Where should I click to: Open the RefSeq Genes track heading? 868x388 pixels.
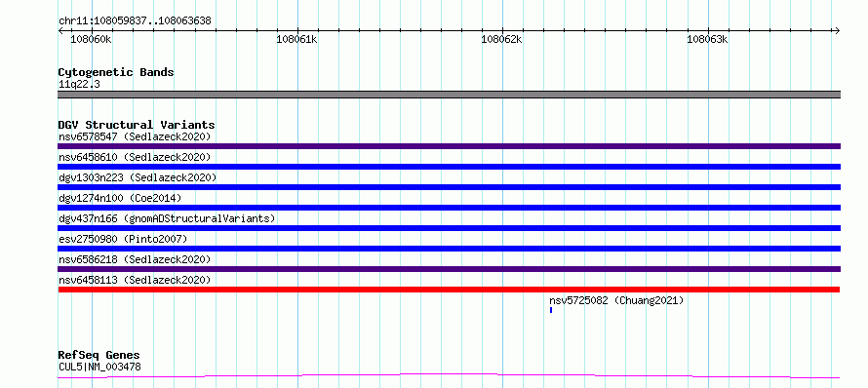click(x=99, y=356)
